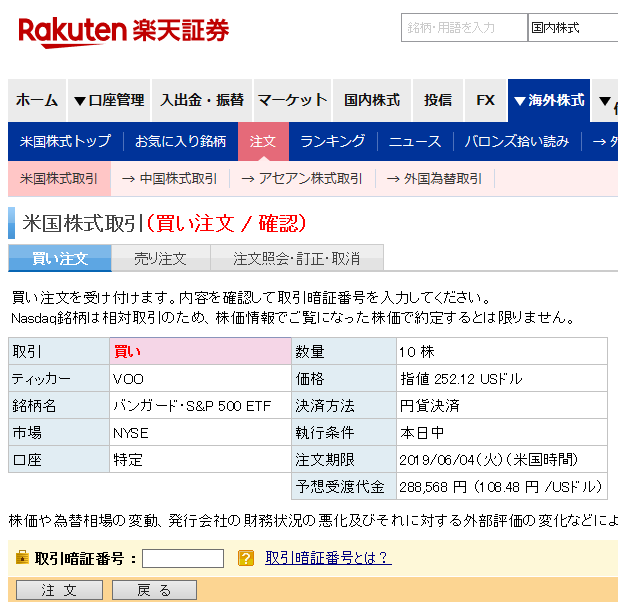Click the バンガード・S&P 500 ETF name cell
Screen dimensions: 621x603
point(200,406)
